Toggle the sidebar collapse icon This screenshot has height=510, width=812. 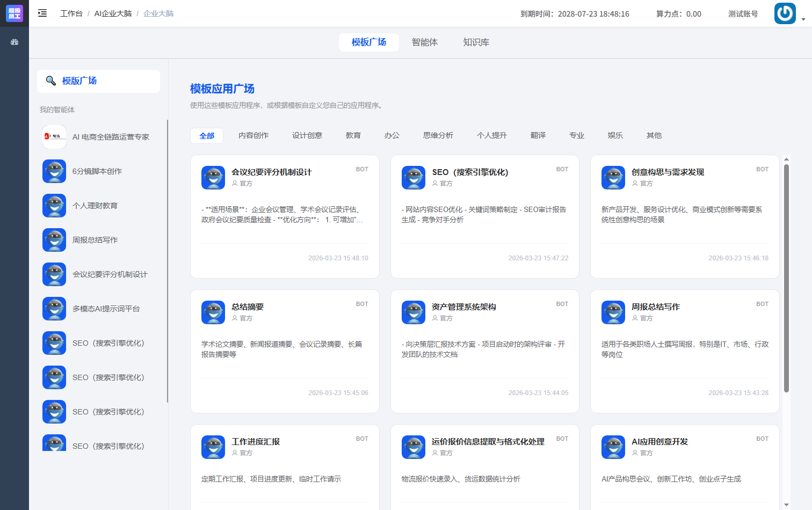click(x=42, y=13)
